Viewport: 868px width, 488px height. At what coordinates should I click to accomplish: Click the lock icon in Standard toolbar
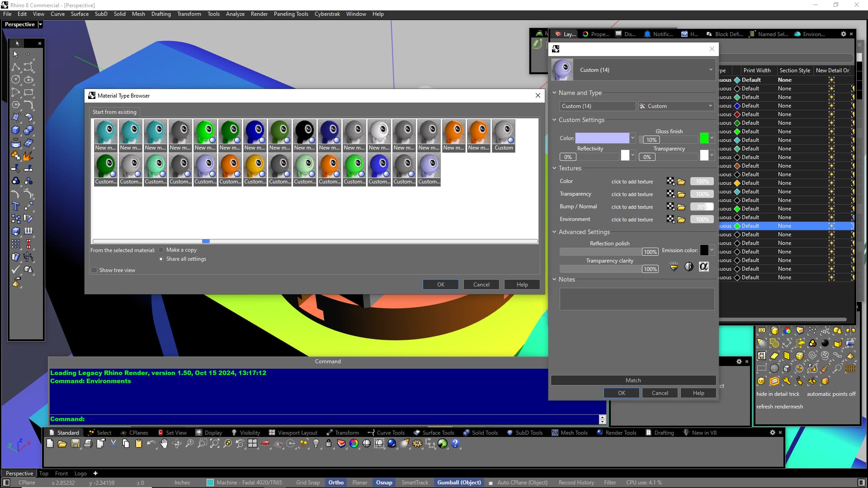point(329,443)
